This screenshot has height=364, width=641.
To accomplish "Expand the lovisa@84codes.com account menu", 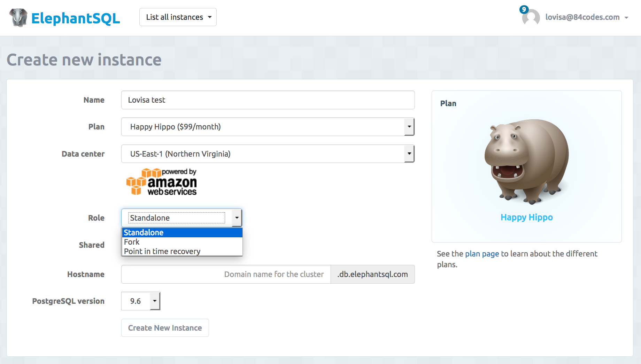I will (582, 17).
